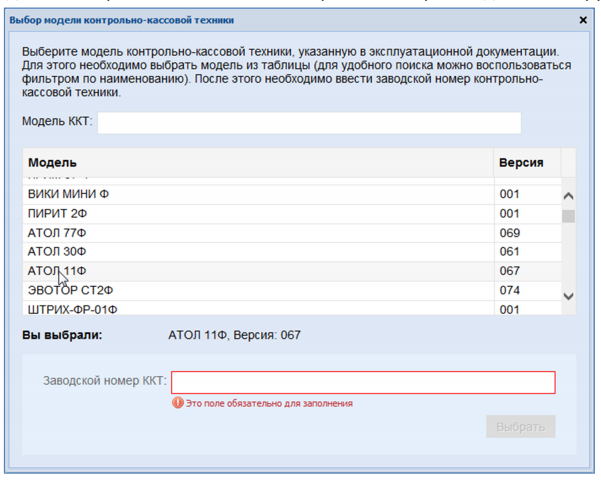Select the ЭВОТОР СТ2Ф model
The height and width of the screenshot is (486, 601).
(292, 290)
